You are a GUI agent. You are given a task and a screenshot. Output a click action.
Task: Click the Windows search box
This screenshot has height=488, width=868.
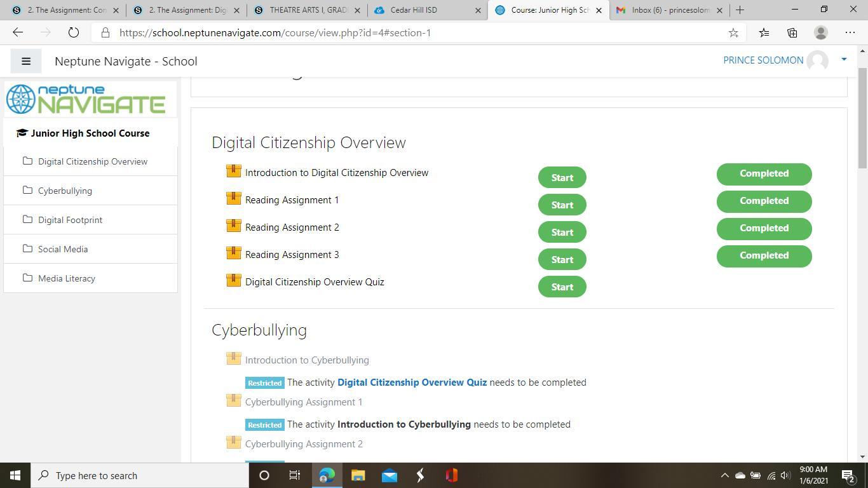[x=140, y=475]
